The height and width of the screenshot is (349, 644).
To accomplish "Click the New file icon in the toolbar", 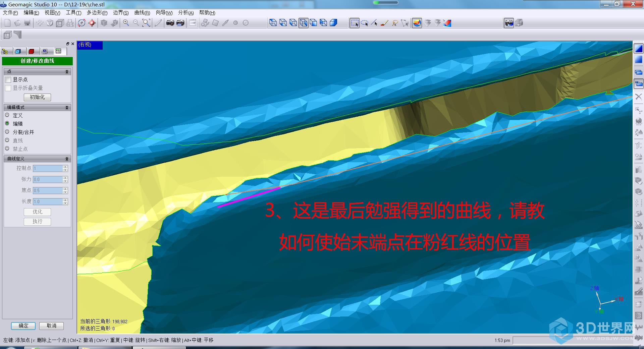I will (7, 23).
